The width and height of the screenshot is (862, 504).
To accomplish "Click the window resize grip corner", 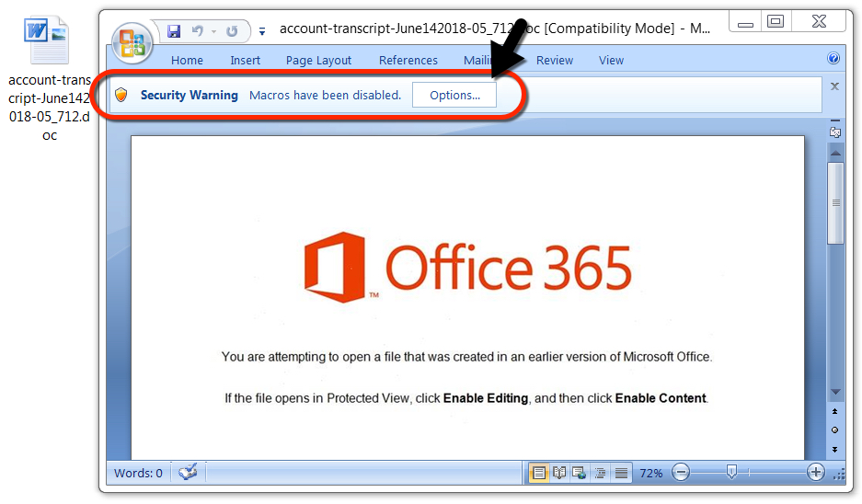I will (x=839, y=475).
